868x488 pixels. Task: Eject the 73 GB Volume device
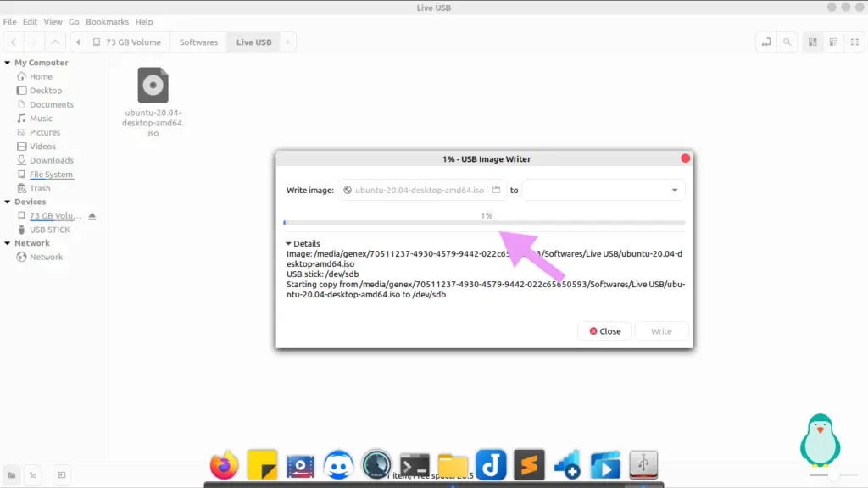(92, 216)
